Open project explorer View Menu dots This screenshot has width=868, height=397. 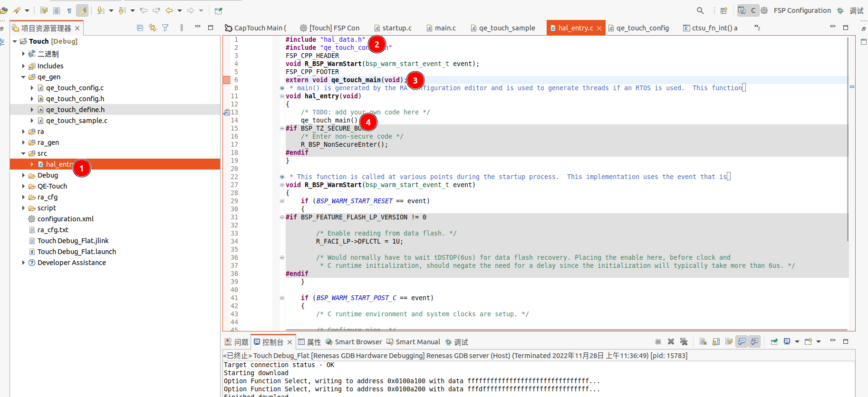coord(182,28)
